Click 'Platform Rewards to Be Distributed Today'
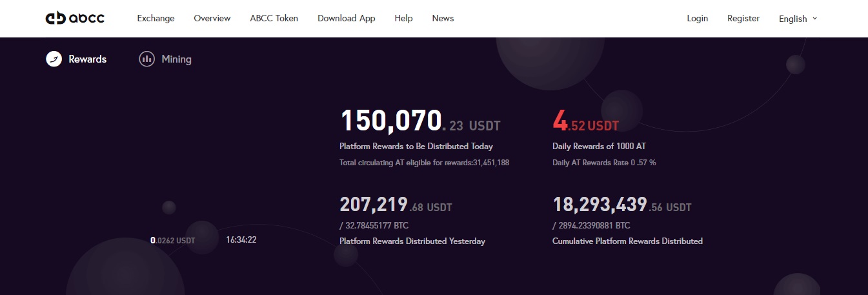The image size is (868, 295). [416, 147]
